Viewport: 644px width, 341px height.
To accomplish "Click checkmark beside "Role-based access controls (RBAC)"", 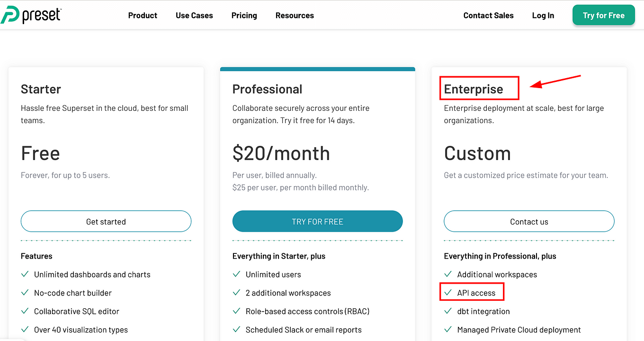I will pyautogui.click(x=236, y=311).
